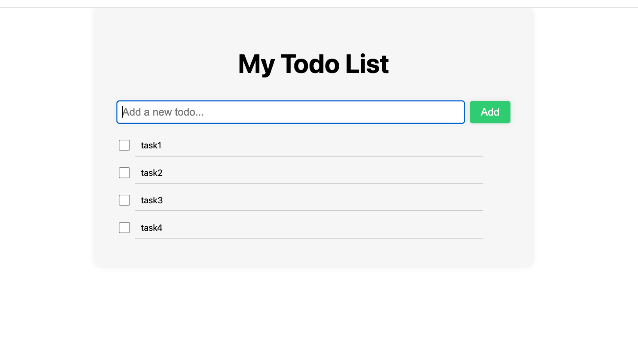Check off the task2 checkbox
The image size is (638, 364).
(x=124, y=173)
